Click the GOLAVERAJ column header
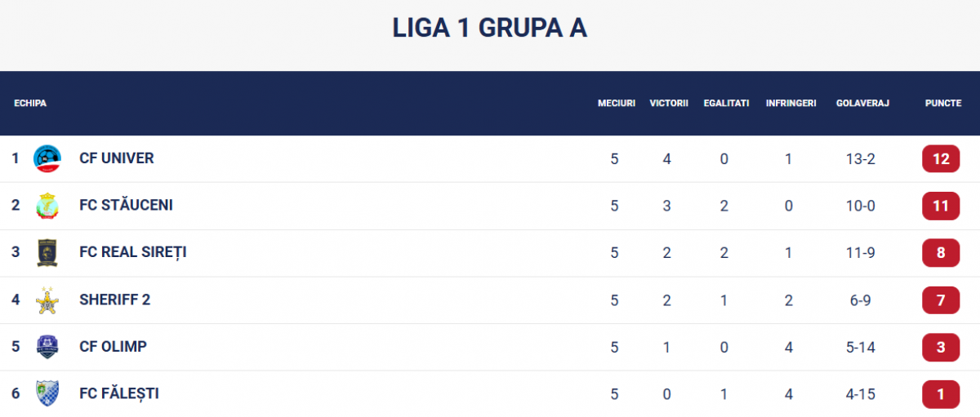The image size is (980, 417). click(862, 104)
